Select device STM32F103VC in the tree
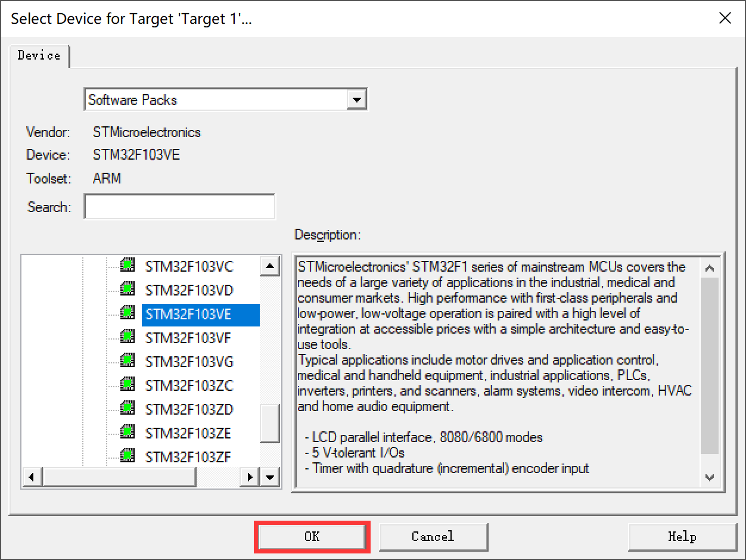 tap(189, 267)
